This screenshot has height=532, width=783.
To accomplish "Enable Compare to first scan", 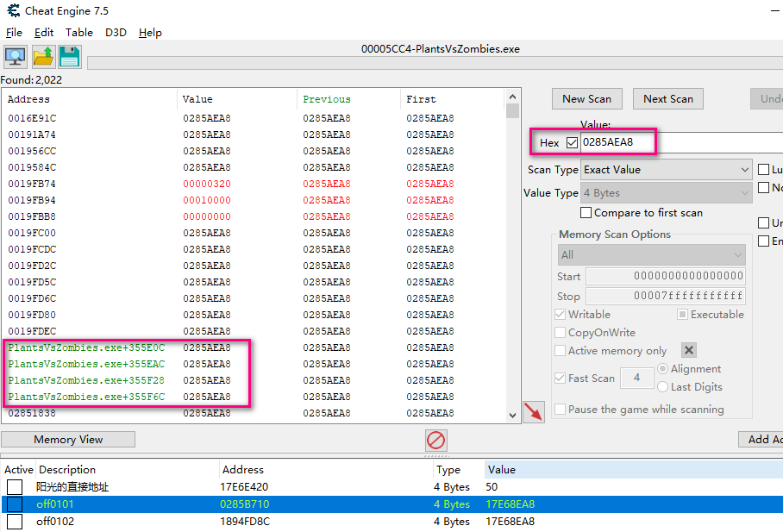I will (x=586, y=213).
